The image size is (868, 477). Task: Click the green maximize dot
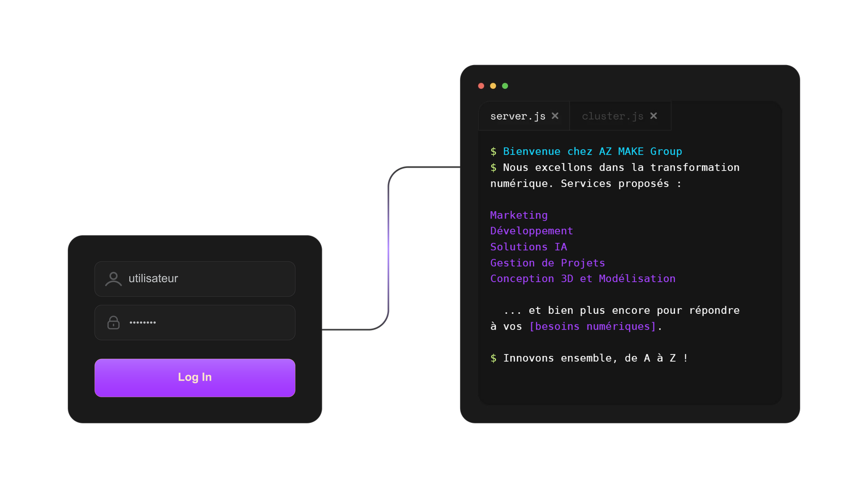(x=505, y=86)
